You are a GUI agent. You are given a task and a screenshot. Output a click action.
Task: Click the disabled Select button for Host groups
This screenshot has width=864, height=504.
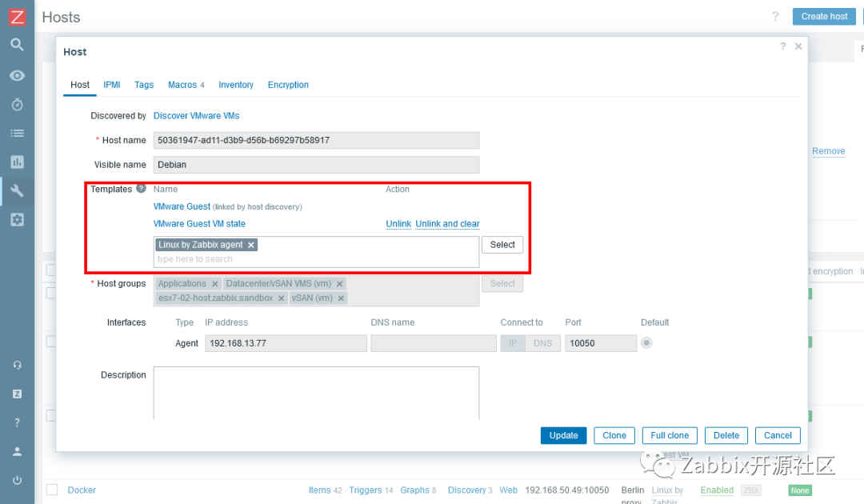click(x=502, y=284)
